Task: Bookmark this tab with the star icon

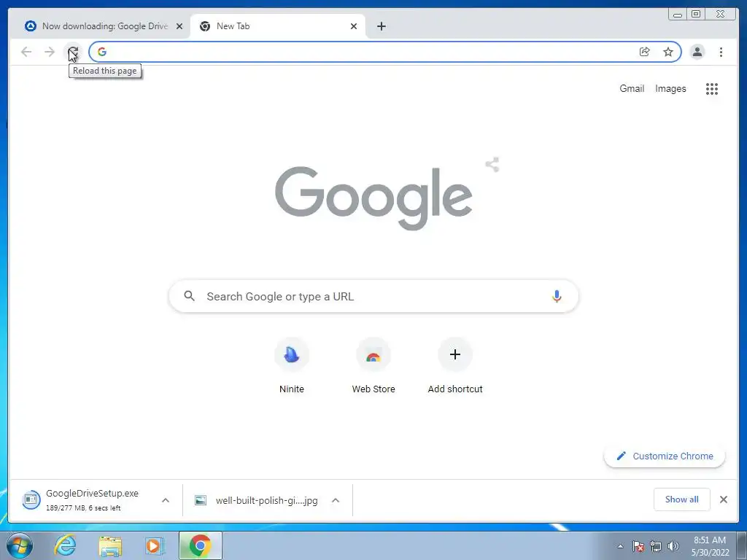Action: point(668,52)
